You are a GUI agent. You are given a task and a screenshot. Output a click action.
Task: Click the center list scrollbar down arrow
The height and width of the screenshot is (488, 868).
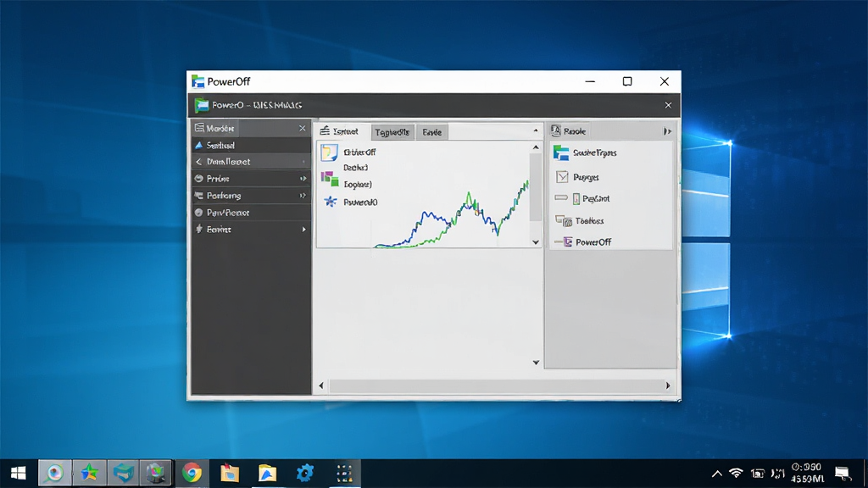[536, 241]
